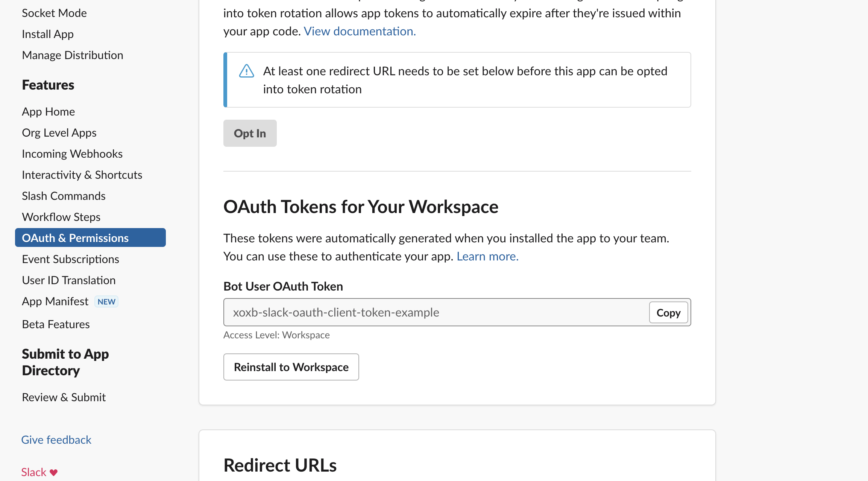868x481 pixels.
Task: Go to App Manifest settings
Action: (55, 301)
